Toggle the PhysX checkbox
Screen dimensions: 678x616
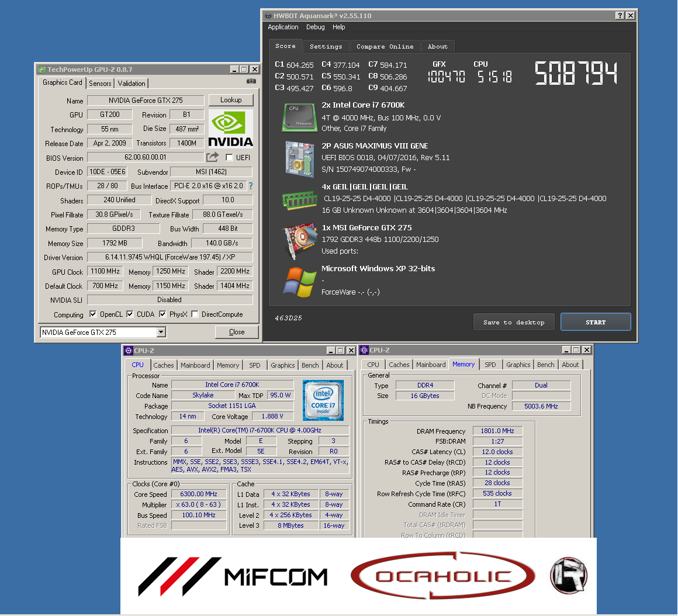pyautogui.click(x=162, y=314)
